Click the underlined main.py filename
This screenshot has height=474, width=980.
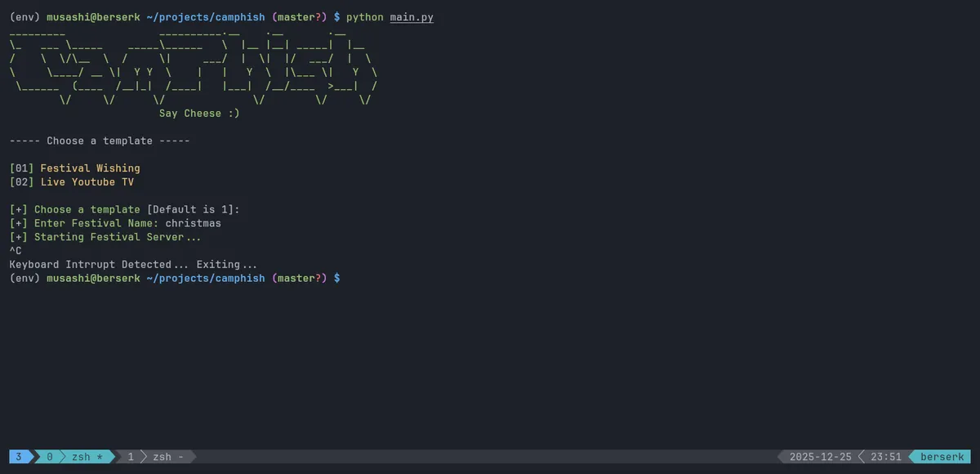pos(412,17)
